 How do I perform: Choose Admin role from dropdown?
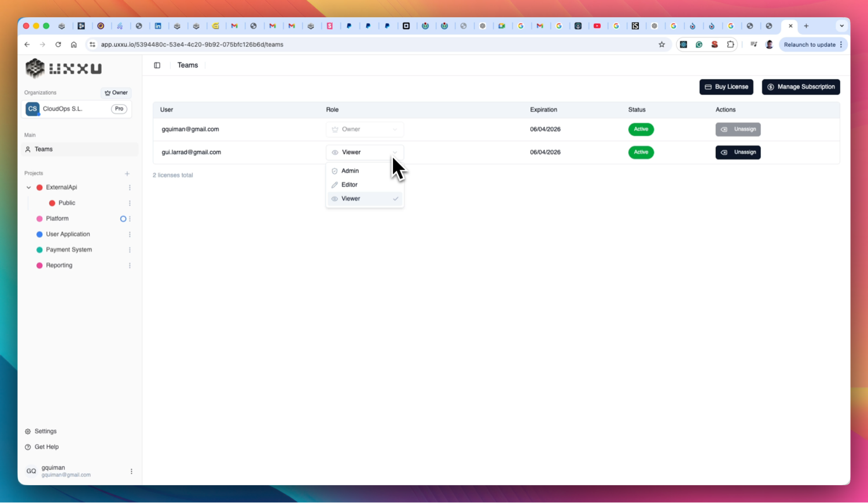pyautogui.click(x=350, y=171)
